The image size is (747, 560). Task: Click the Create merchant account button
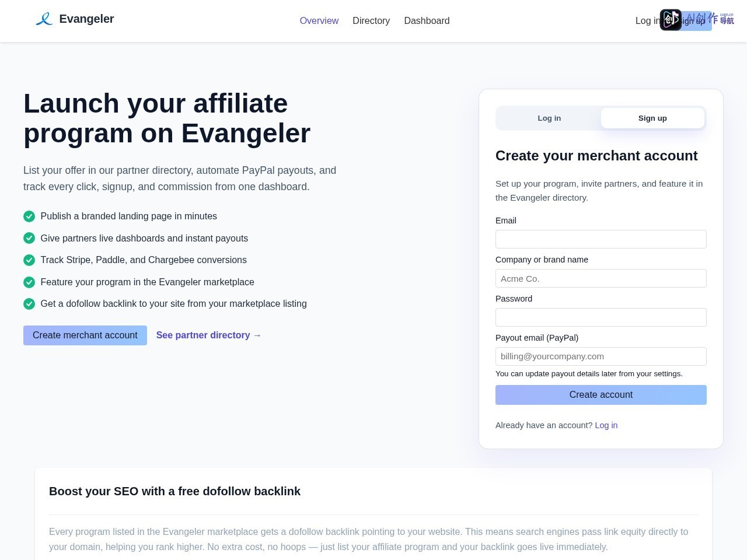click(85, 335)
